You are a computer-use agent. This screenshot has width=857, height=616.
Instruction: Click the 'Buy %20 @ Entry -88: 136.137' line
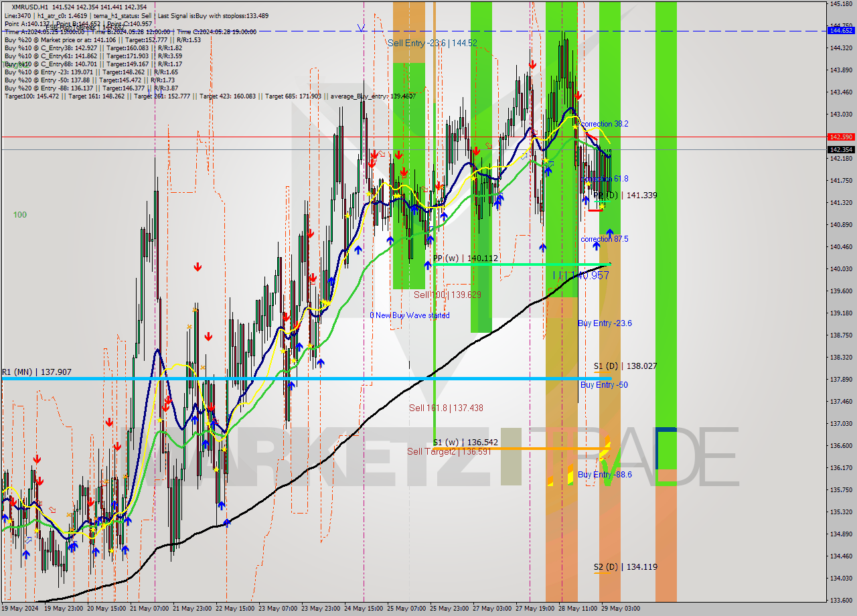(x=91, y=88)
